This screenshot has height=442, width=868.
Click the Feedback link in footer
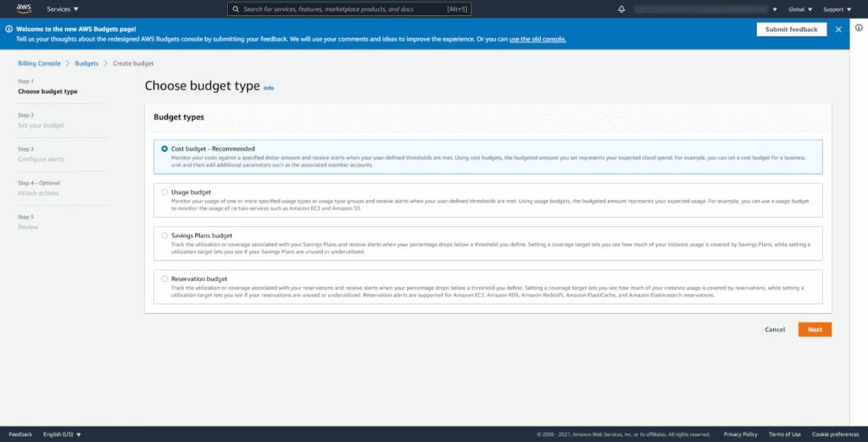coord(20,434)
